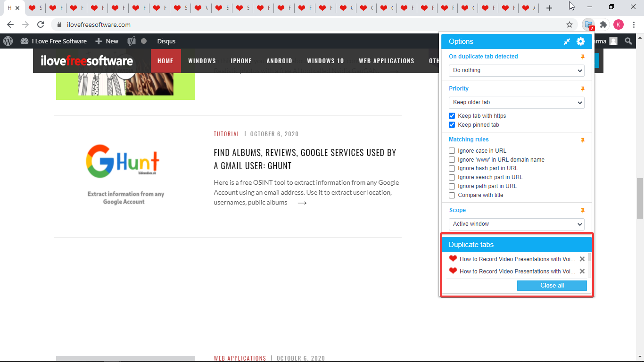Open WEB APPLICATIONS in the top navigation bar
The image size is (644, 362).
tap(387, 61)
